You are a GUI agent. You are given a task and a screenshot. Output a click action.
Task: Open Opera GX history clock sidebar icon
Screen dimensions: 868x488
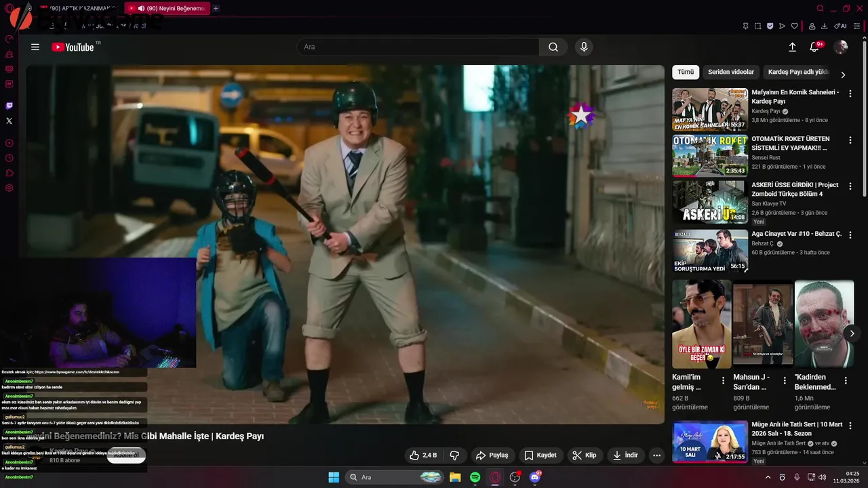pos(9,158)
